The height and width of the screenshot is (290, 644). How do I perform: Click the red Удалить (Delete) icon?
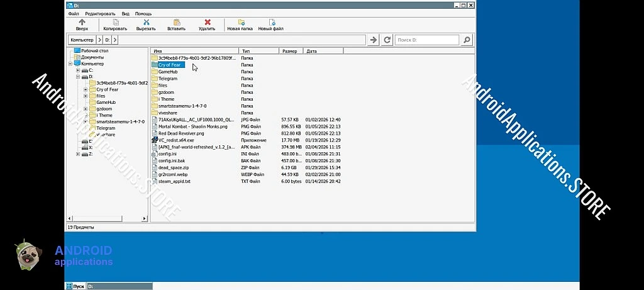(207, 23)
